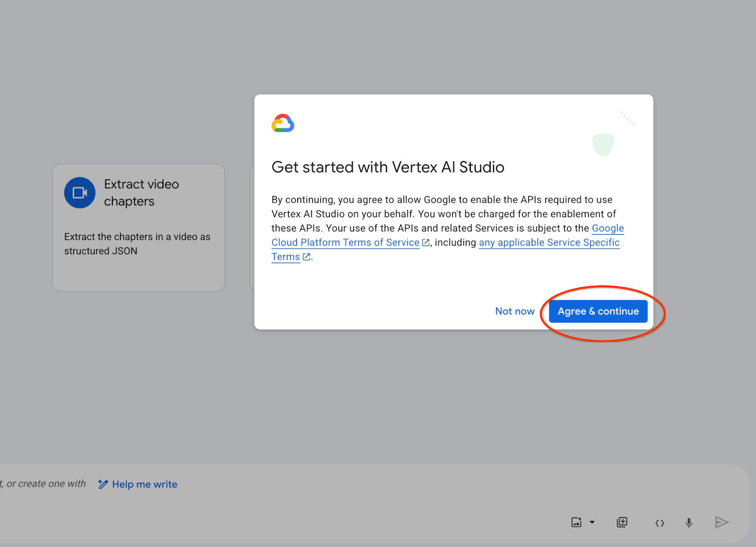Click the video camera icon on the card
The width and height of the screenshot is (756, 547).
[80, 193]
